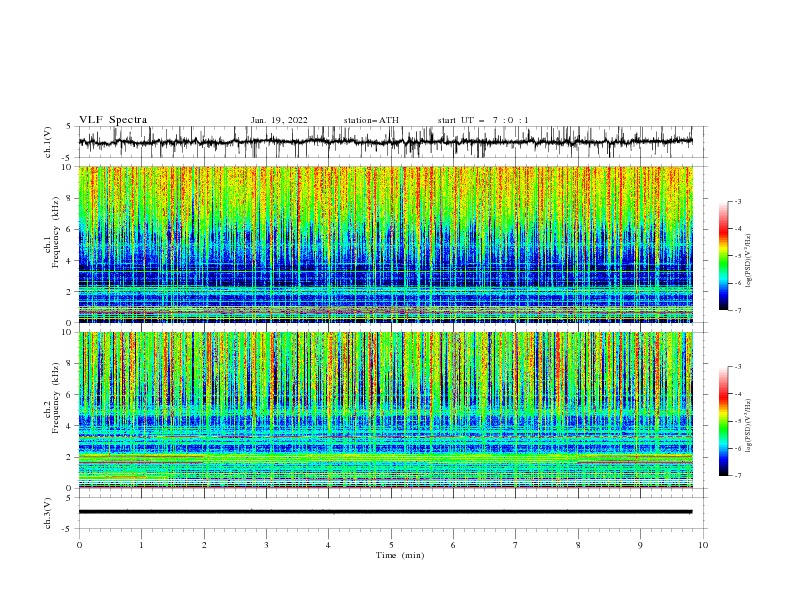Screen dimensions: 792x612
Task: Click time axis tick label "1"
Action: (141, 545)
